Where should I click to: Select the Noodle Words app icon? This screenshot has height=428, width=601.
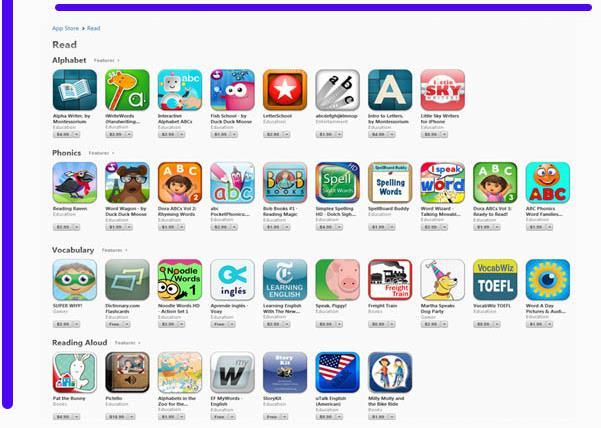click(180, 280)
